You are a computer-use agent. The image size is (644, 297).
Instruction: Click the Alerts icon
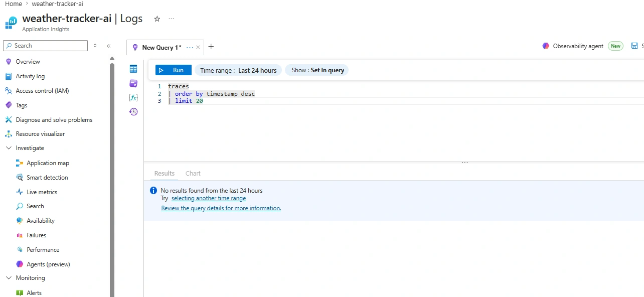(20, 293)
